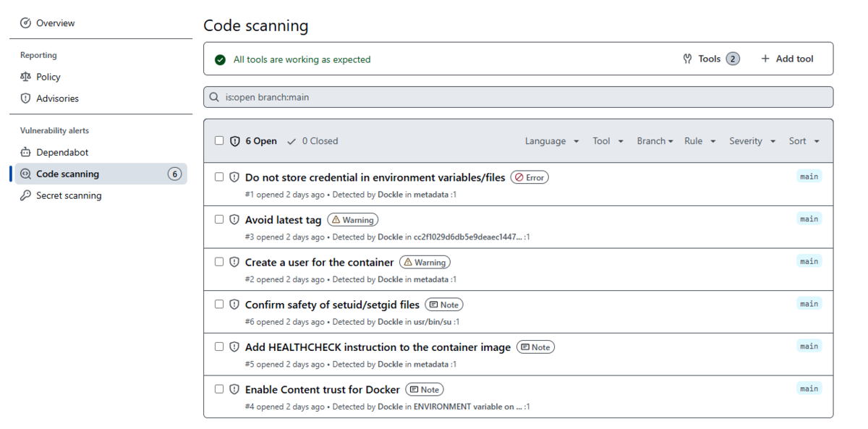868x429 pixels.
Task: Click the Policy scale icon
Action: tap(26, 77)
